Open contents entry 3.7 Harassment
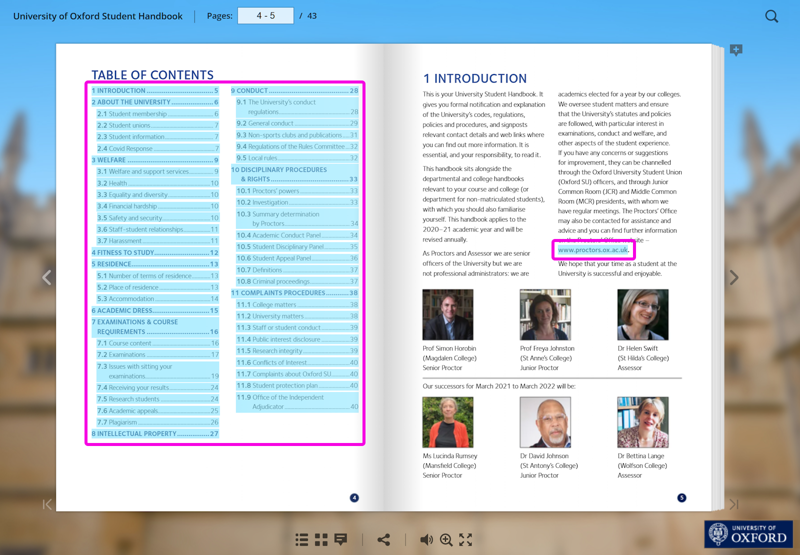Viewport: 800px width, 555px height. (x=158, y=241)
